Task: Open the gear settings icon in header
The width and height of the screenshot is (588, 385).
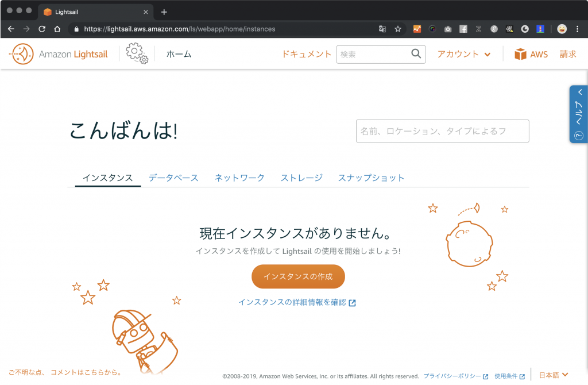Action: tap(137, 53)
